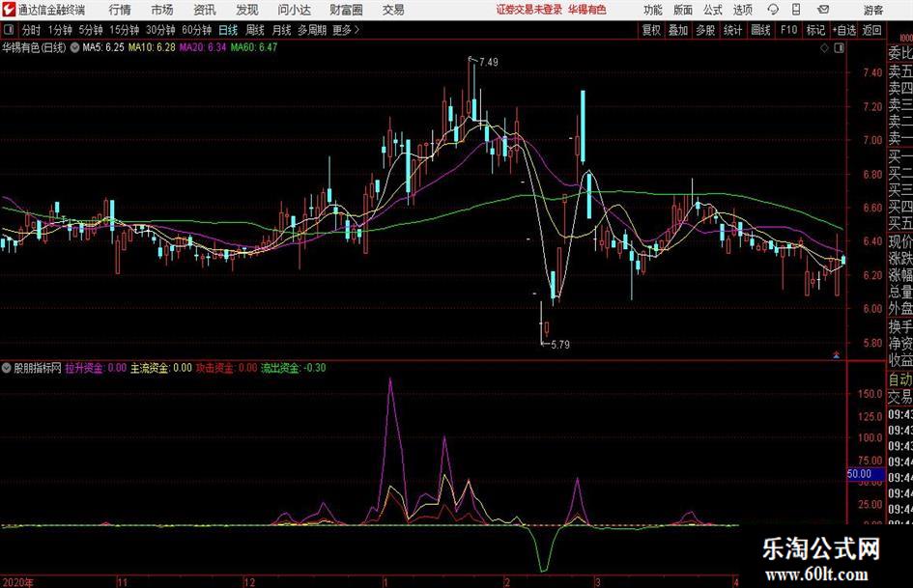Viewport: 913px width, 588px height.
Task: Open the 多周期 multi-period view
Action: pyautogui.click(x=312, y=30)
